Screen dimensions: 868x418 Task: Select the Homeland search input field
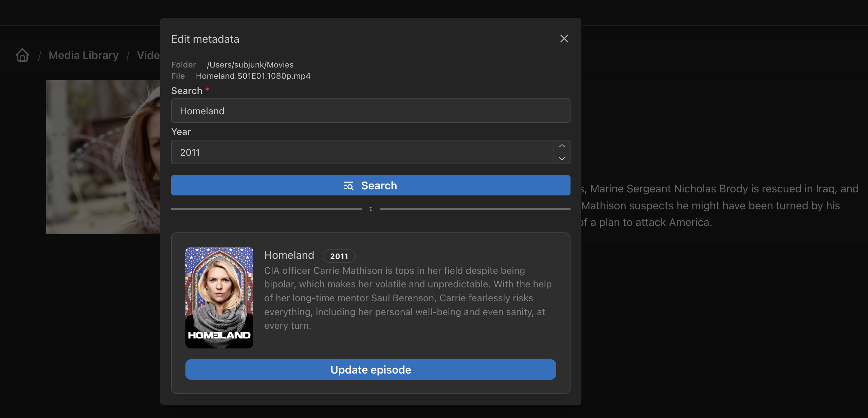pyautogui.click(x=370, y=111)
